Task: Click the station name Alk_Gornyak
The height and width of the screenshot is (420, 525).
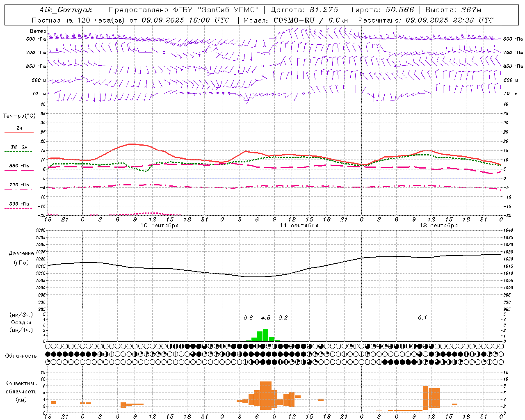Action: [66, 10]
